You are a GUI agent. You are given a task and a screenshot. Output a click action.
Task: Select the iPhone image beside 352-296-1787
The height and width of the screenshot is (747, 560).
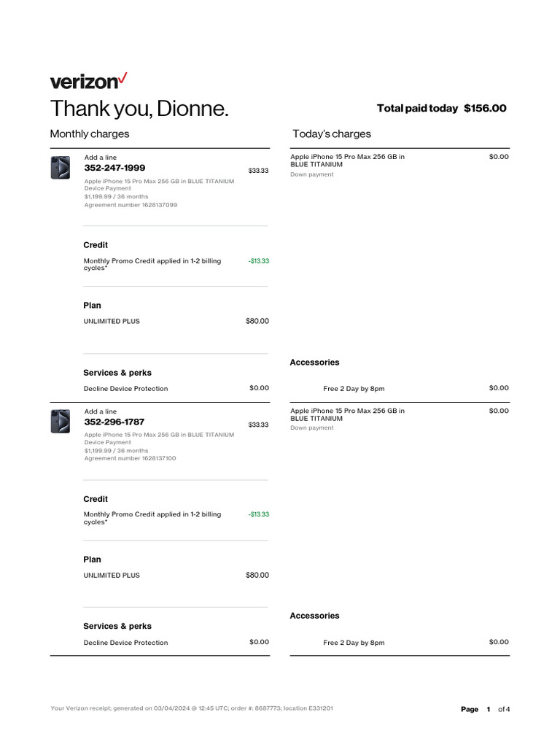pos(61,422)
